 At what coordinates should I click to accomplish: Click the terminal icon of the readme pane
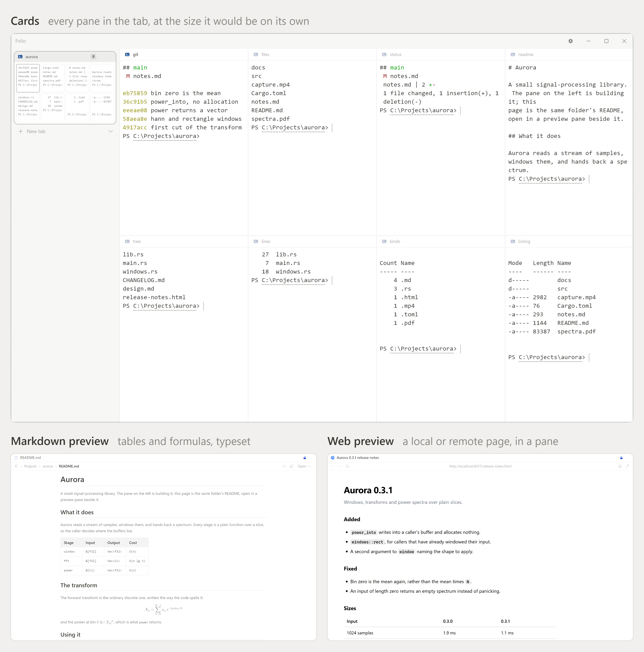click(x=513, y=54)
